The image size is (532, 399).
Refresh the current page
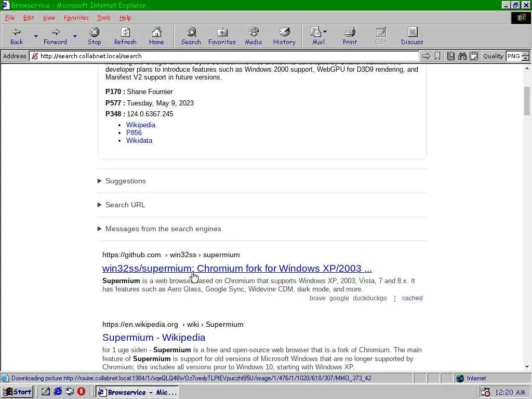[x=125, y=36]
